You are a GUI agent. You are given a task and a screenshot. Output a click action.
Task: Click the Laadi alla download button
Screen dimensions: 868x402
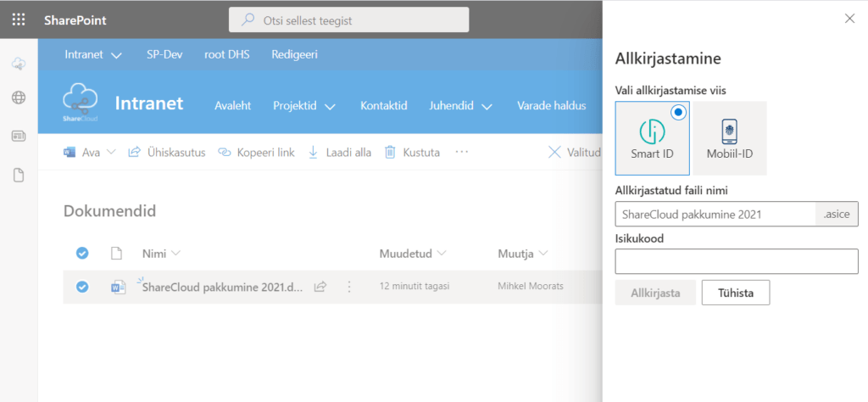tap(338, 153)
